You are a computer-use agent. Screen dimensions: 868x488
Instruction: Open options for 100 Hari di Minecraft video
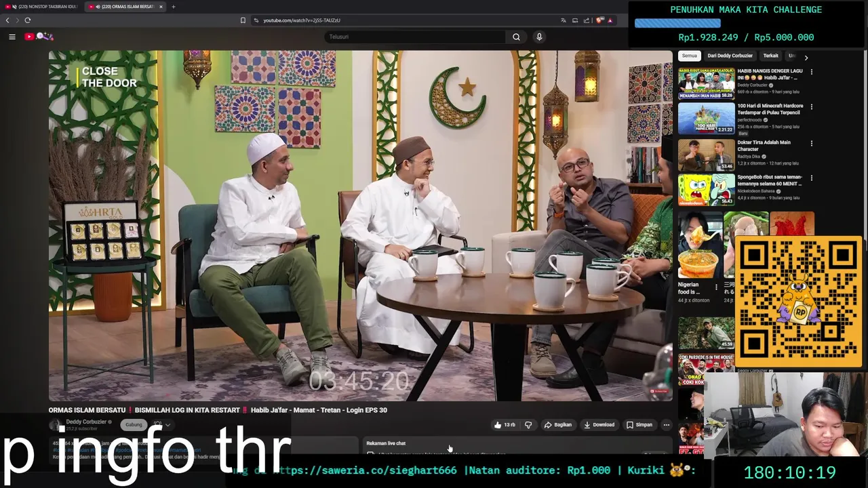click(811, 107)
